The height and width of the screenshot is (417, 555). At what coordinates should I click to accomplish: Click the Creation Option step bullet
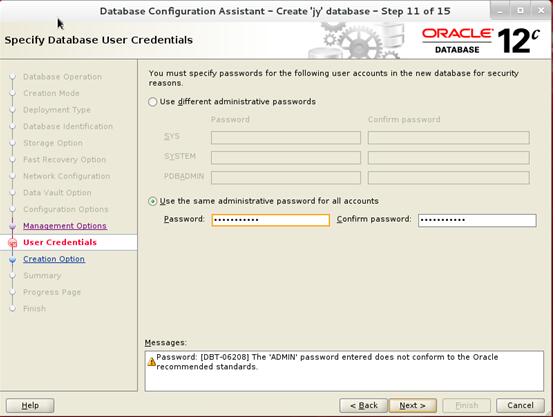(13, 259)
